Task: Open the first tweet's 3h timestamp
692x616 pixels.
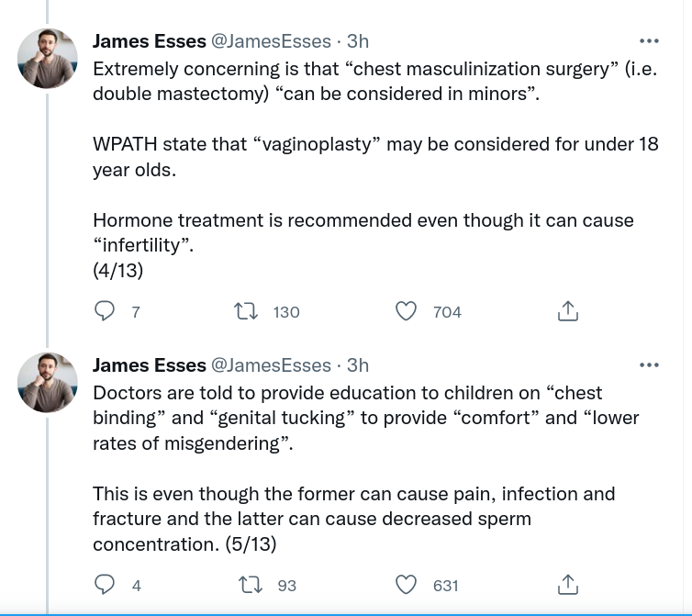Action: (x=358, y=41)
